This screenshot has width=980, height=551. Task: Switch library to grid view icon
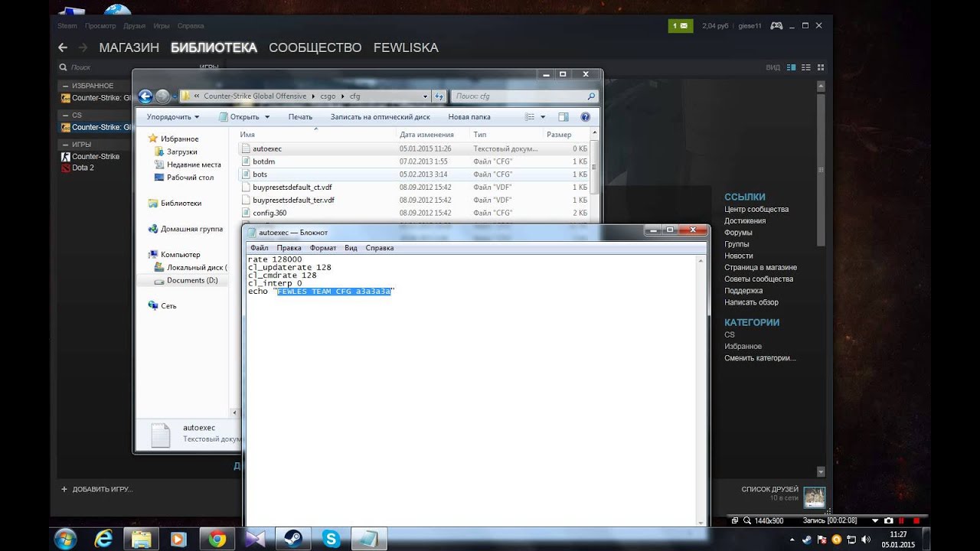coord(820,67)
